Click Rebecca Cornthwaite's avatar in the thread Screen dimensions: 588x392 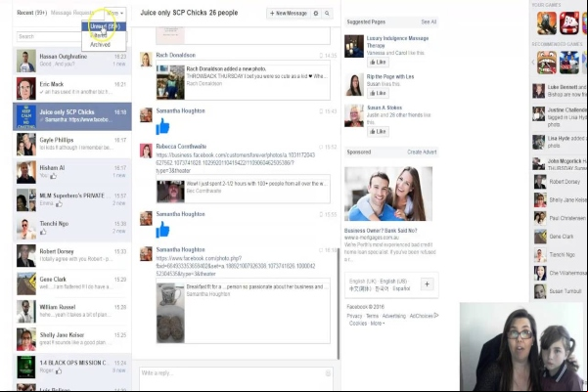146,151
